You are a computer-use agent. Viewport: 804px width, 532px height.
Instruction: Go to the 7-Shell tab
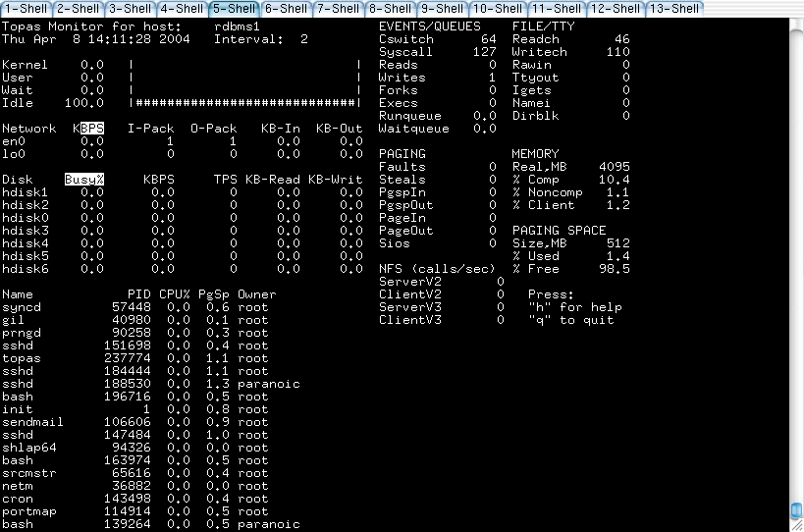338,8
